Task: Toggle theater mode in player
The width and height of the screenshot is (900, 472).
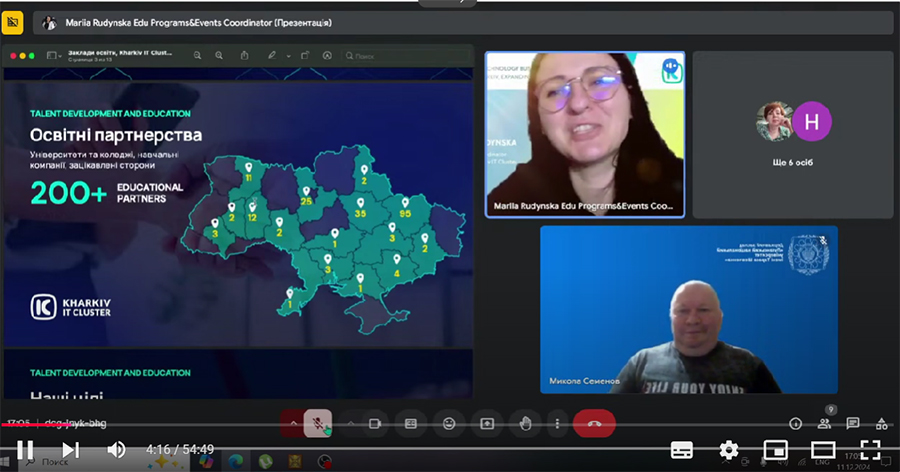Action: [823, 450]
